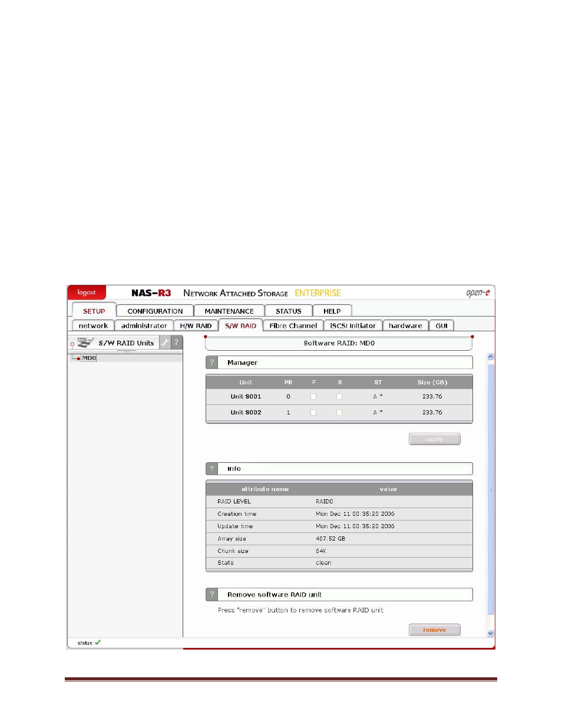Check the R box for Unit S002
Viewport: 562px width, 728px height.
[x=339, y=413]
